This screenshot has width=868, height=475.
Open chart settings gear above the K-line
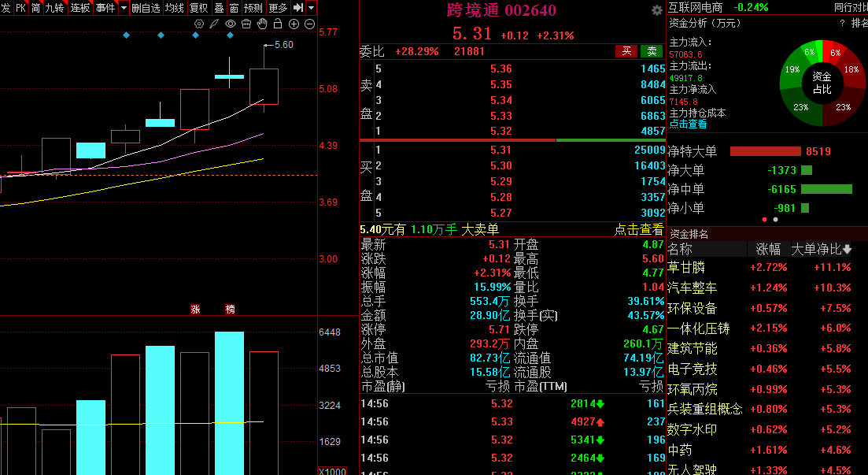coord(199,24)
